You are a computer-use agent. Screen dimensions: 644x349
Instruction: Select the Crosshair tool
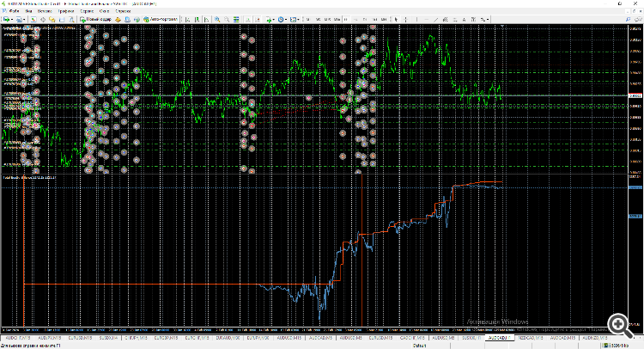tap(406, 19)
